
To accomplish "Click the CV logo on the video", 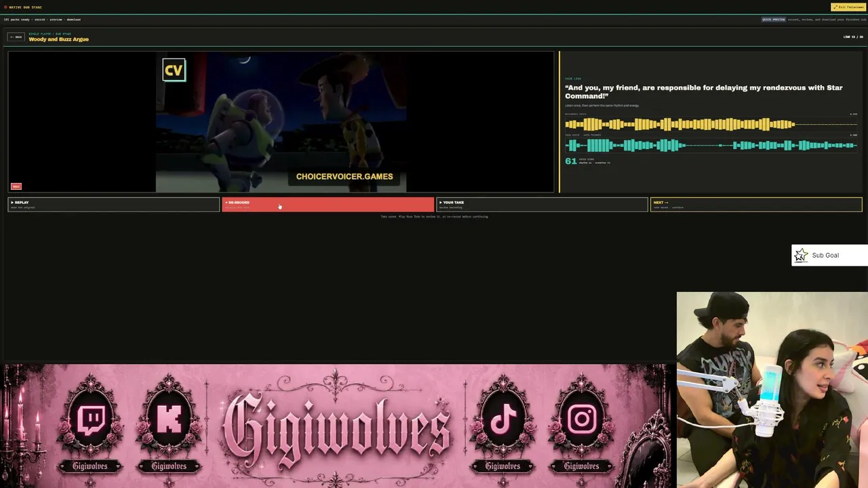I will coord(174,70).
